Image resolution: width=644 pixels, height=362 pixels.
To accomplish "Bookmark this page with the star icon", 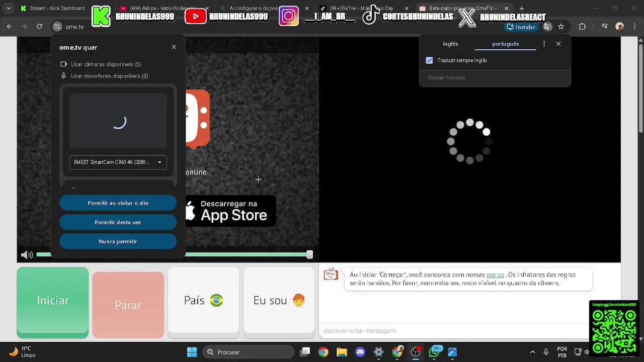I will point(561,27).
